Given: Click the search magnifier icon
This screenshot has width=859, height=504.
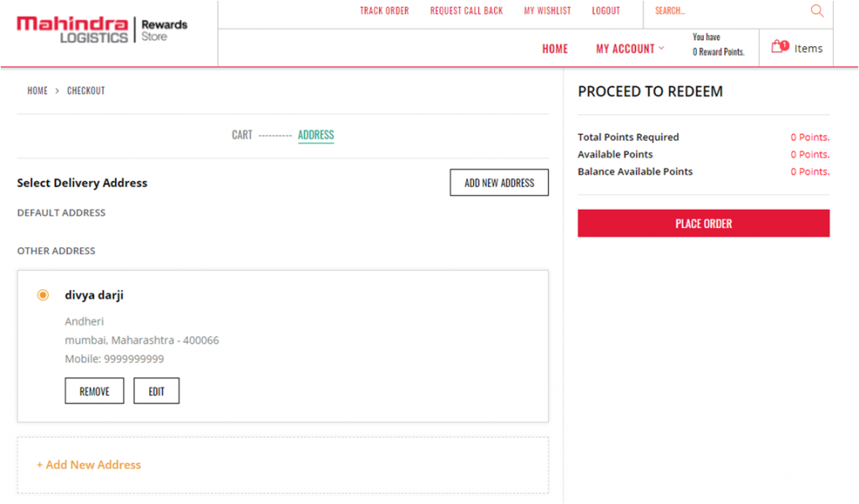Looking at the screenshot, I should 817,10.
